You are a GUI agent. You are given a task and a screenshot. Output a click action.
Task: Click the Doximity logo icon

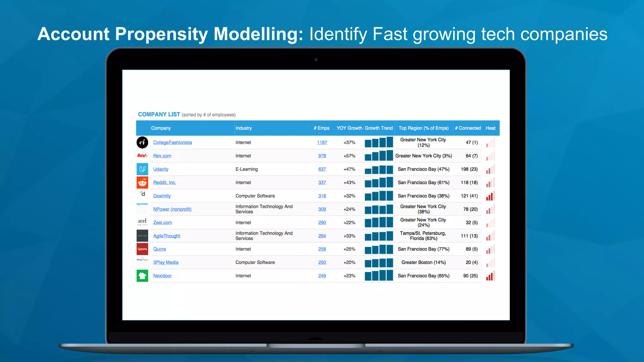pyautogui.click(x=142, y=194)
